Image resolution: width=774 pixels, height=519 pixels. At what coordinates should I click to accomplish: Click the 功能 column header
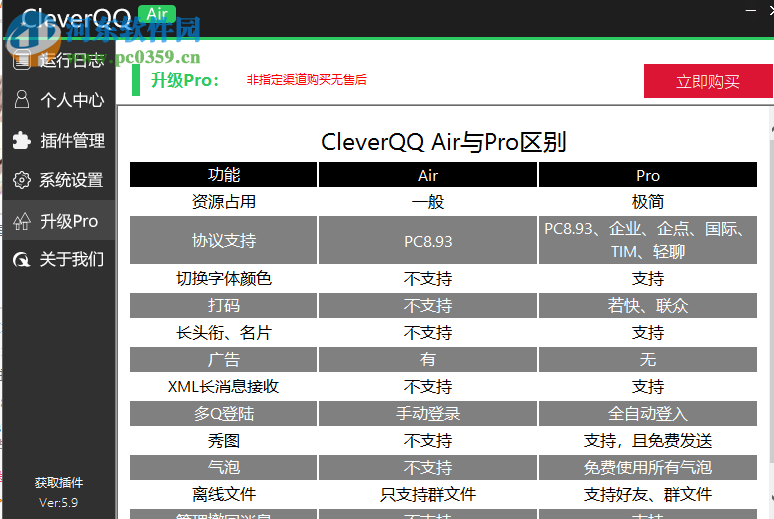pyautogui.click(x=224, y=174)
